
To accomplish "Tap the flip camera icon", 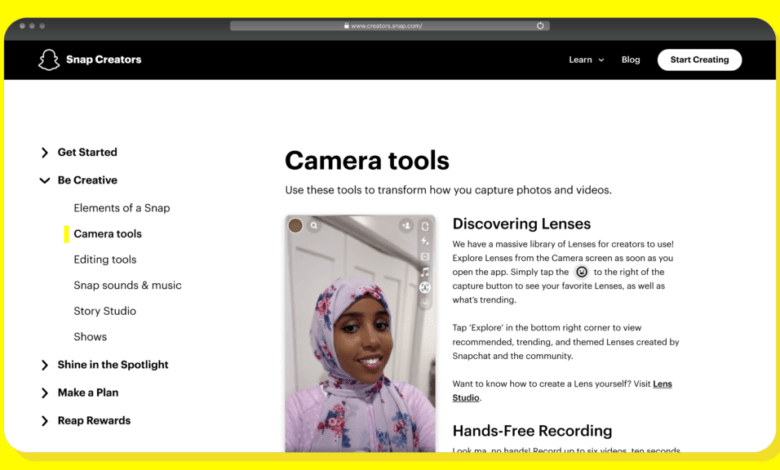I will 425,226.
